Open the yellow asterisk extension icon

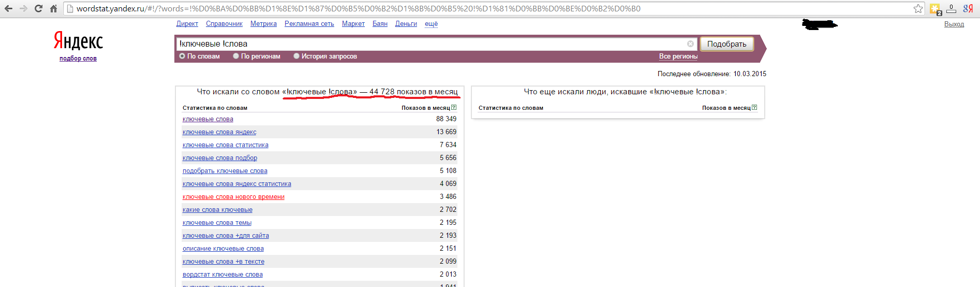(x=935, y=9)
